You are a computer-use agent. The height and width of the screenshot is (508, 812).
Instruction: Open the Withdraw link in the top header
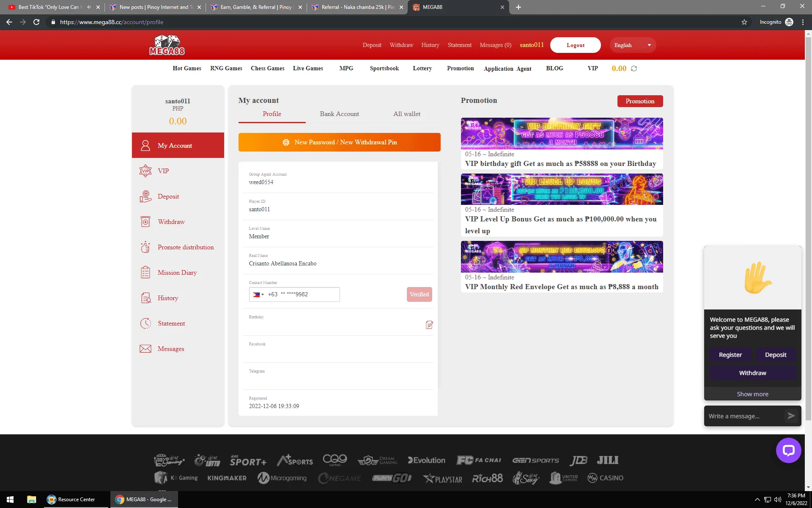(401, 45)
